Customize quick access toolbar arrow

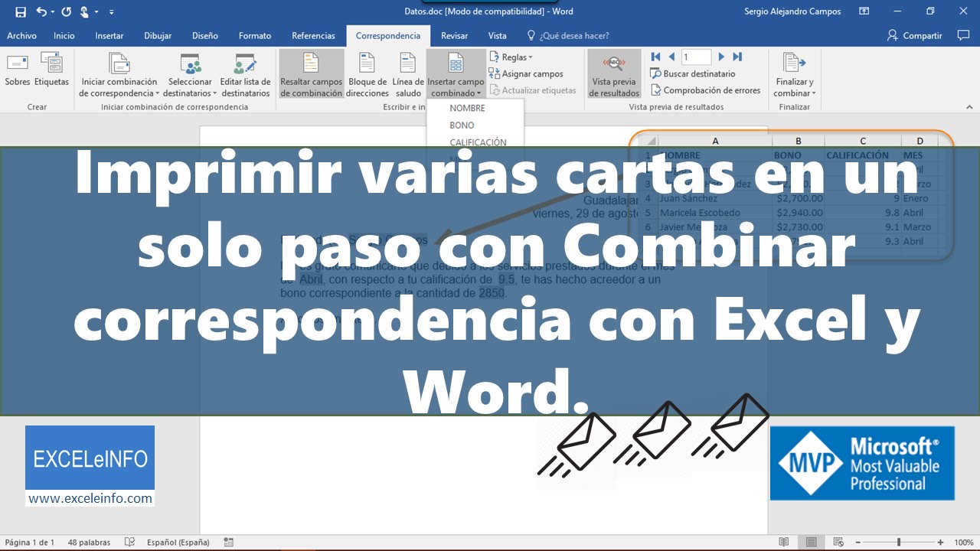click(112, 12)
